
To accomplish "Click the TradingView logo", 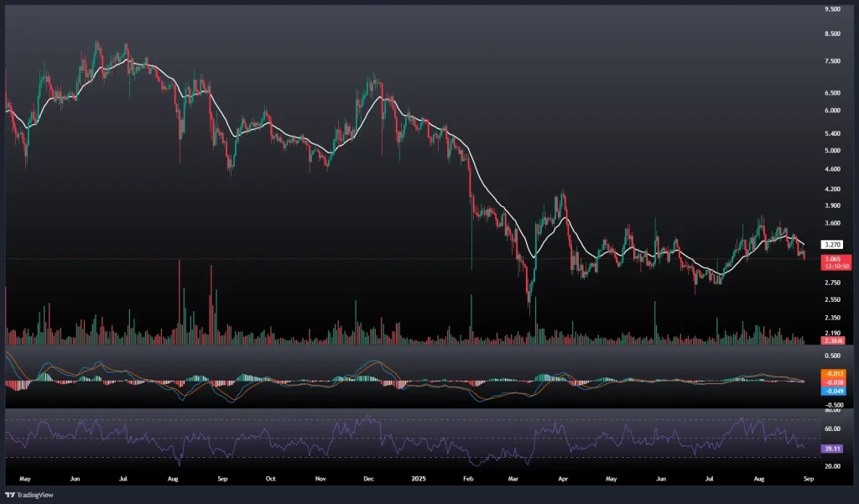I will point(30,495).
